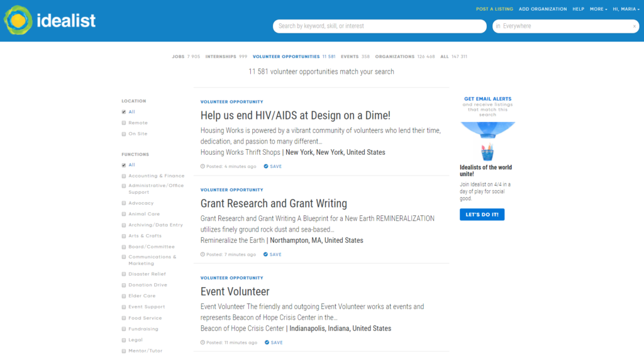
Task: Check the On Site location filter
Action: tap(124, 134)
